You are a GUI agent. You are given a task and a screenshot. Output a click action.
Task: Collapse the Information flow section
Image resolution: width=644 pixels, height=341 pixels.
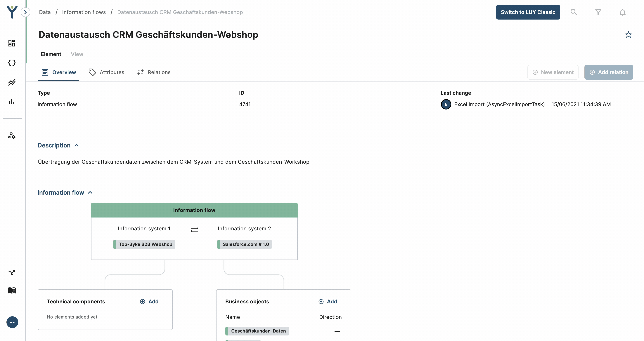coord(90,192)
